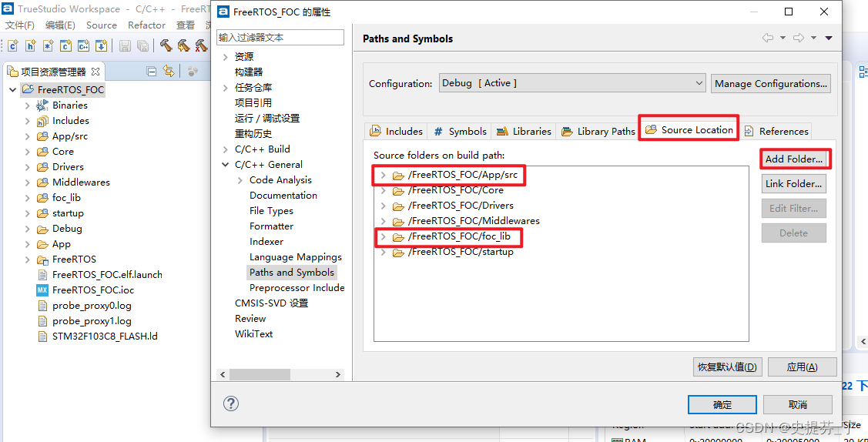
Task: Click the help question mark icon in the dialog
Action: point(230,403)
